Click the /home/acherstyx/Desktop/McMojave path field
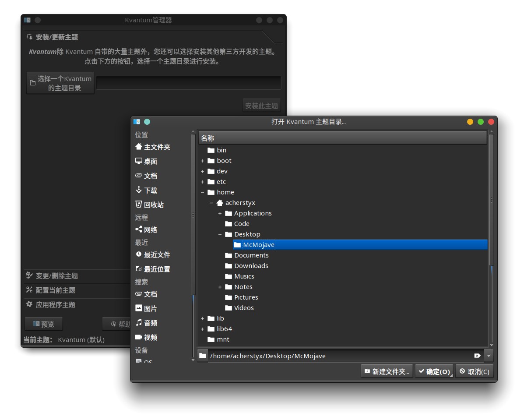 pos(340,356)
